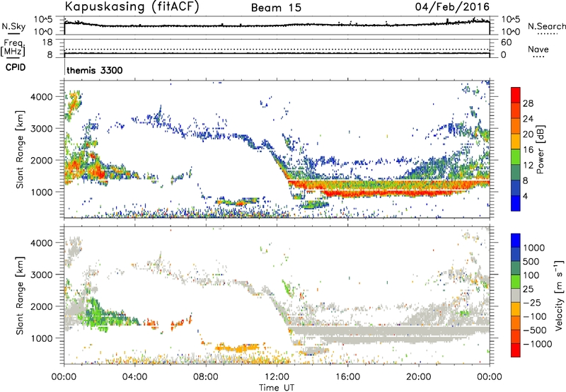
Task: Click the grey band of the Velocity color bar
Action: click(516, 295)
